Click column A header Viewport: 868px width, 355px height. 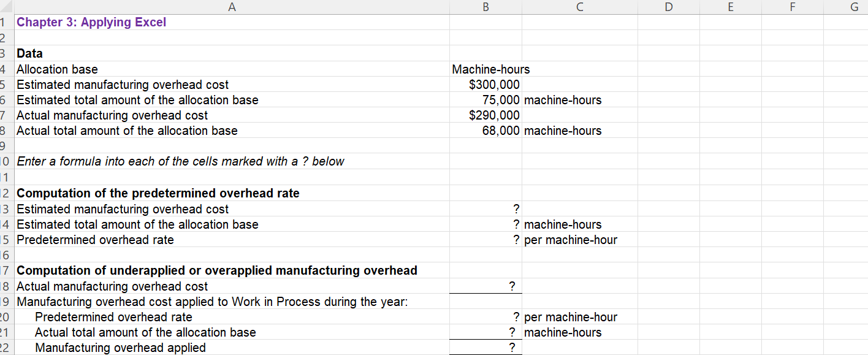[x=232, y=7]
